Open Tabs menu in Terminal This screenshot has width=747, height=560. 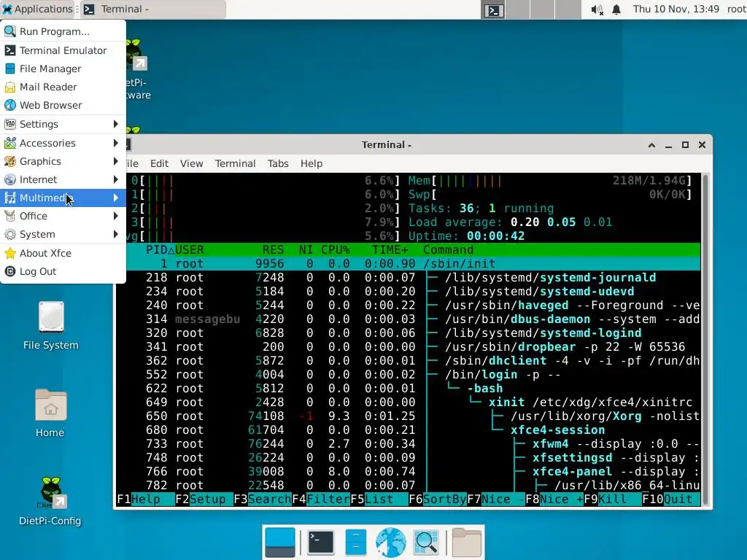coord(278,164)
